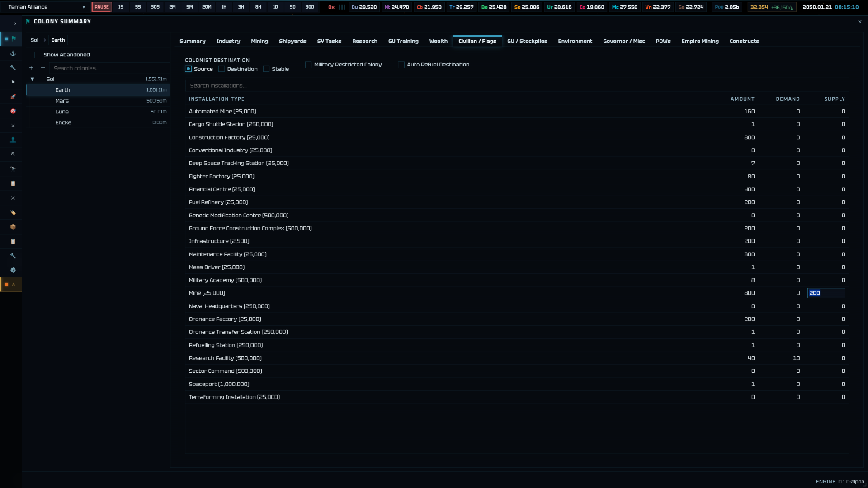Switch to the GU / Stockpiles tab
This screenshot has width=868, height=488.
click(x=527, y=41)
